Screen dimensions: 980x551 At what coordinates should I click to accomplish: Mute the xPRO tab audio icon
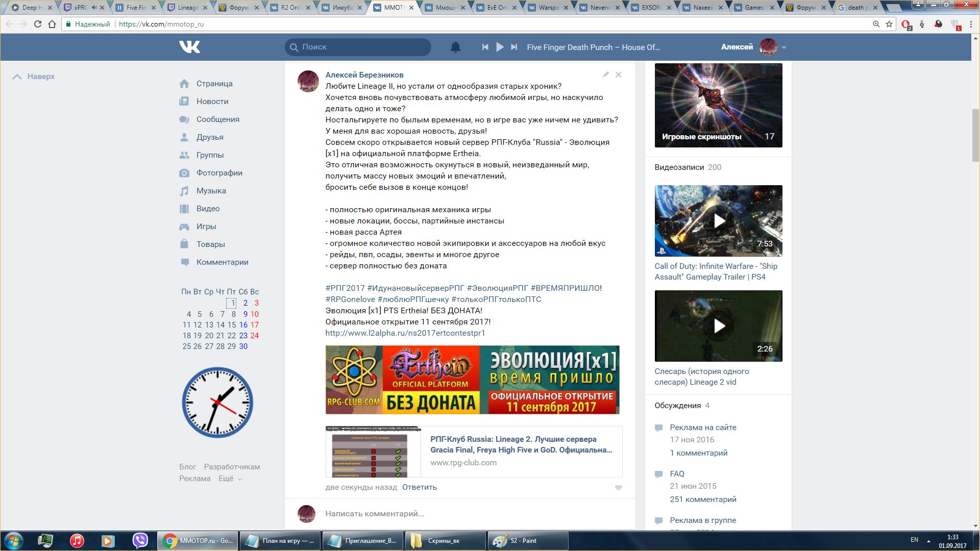click(94, 7)
